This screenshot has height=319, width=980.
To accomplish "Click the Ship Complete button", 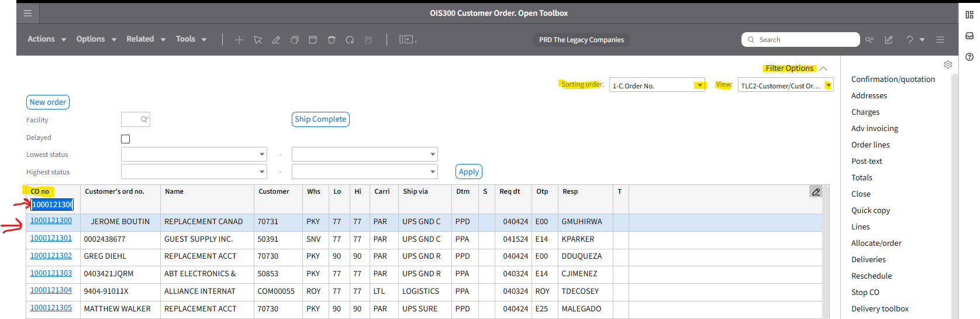I will tap(320, 119).
